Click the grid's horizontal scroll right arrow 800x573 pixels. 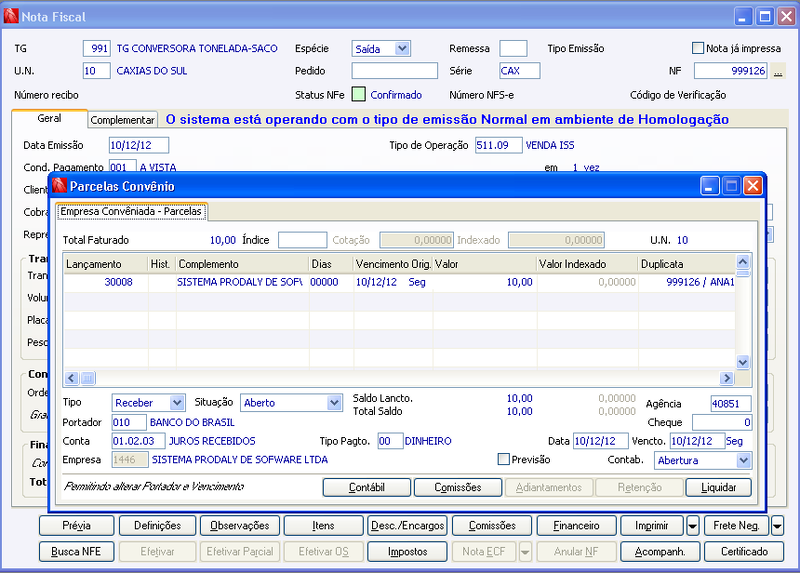click(x=727, y=378)
